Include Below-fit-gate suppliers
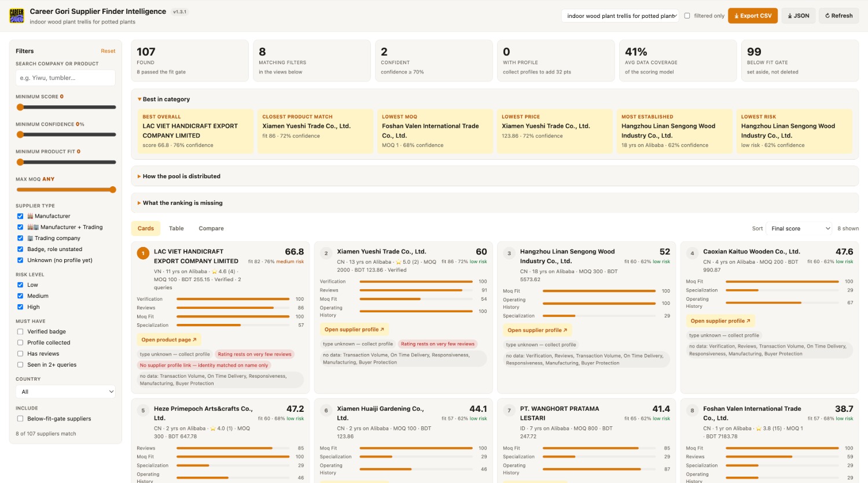 20,418
